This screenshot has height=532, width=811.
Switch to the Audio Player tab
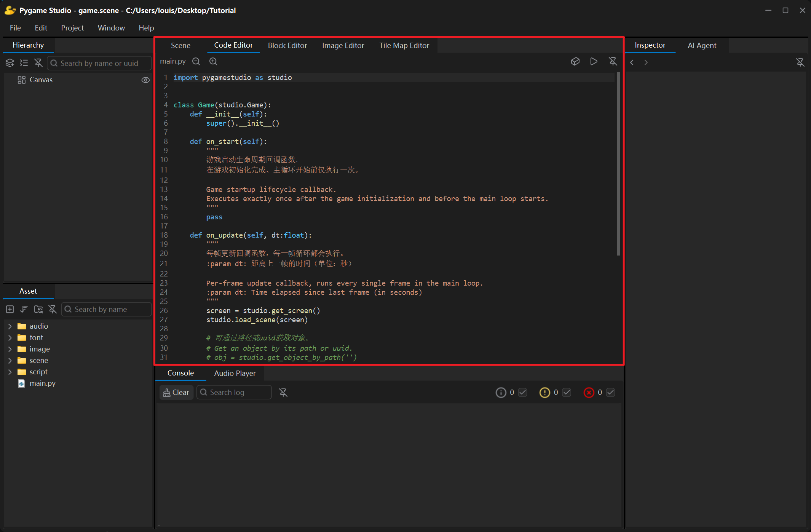tap(235, 373)
